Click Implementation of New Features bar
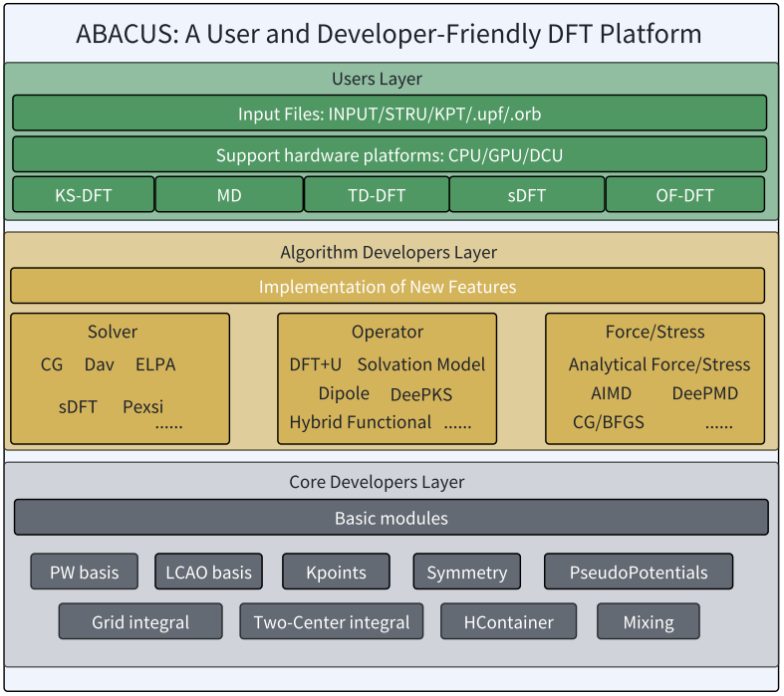The image size is (784, 696). click(388, 286)
